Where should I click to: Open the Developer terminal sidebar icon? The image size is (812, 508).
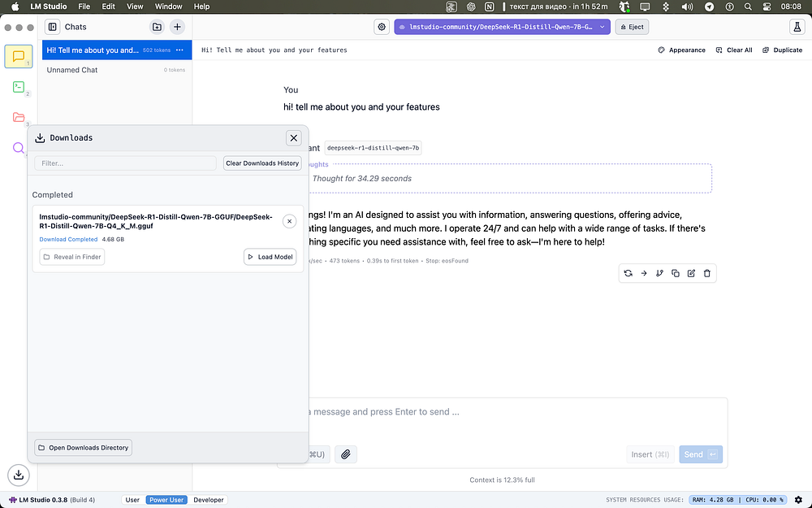19,87
